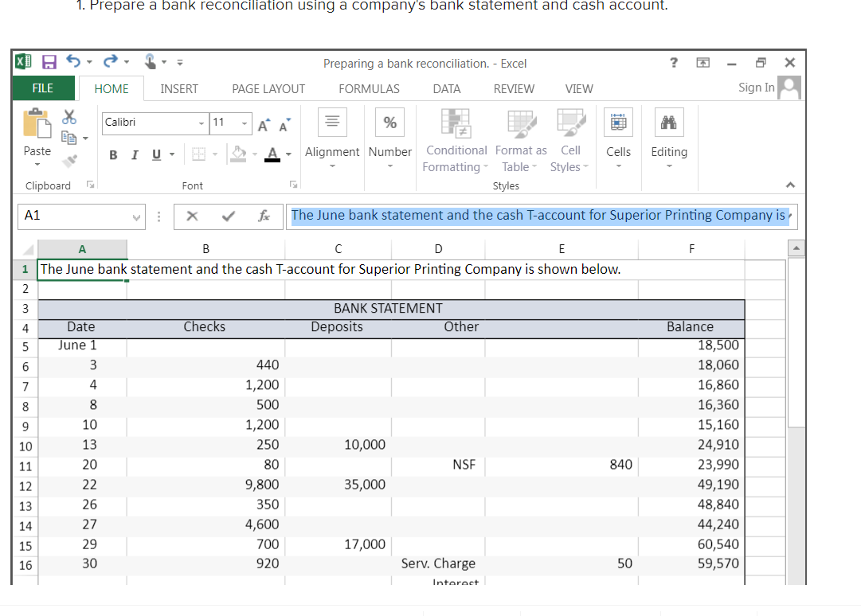This screenshot has width=861, height=616.
Task: Toggle Underline formatting
Action: [x=155, y=154]
